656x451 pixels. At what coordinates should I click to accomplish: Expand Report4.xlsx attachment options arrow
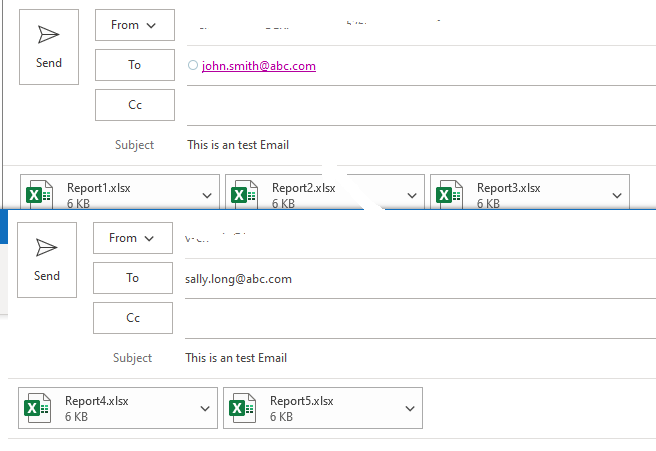coord(205,408)
